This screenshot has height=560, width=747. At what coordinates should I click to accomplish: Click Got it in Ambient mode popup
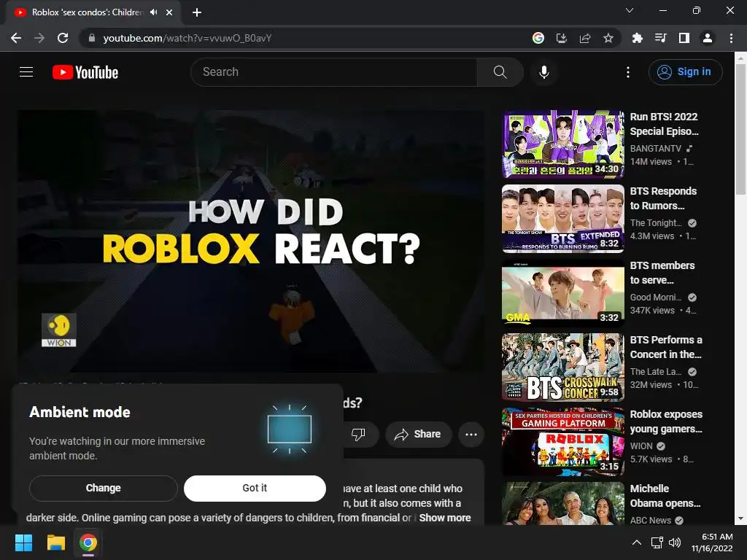(255, 488)
